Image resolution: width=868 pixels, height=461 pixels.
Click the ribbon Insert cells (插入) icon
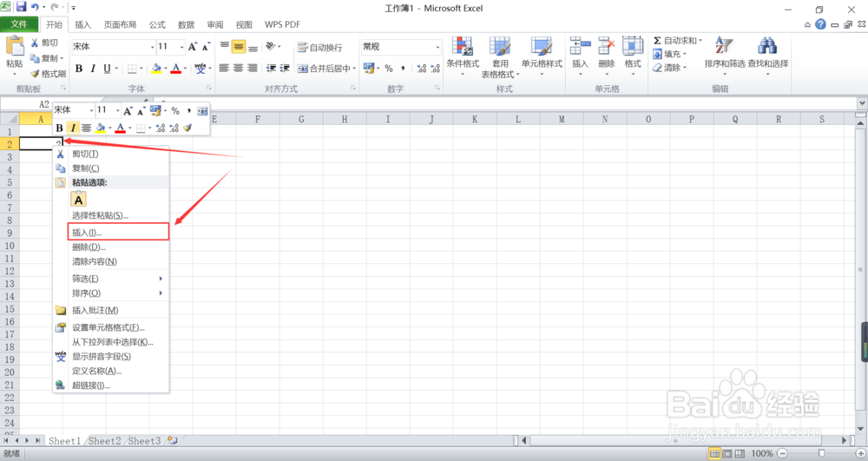click(580, 47)
